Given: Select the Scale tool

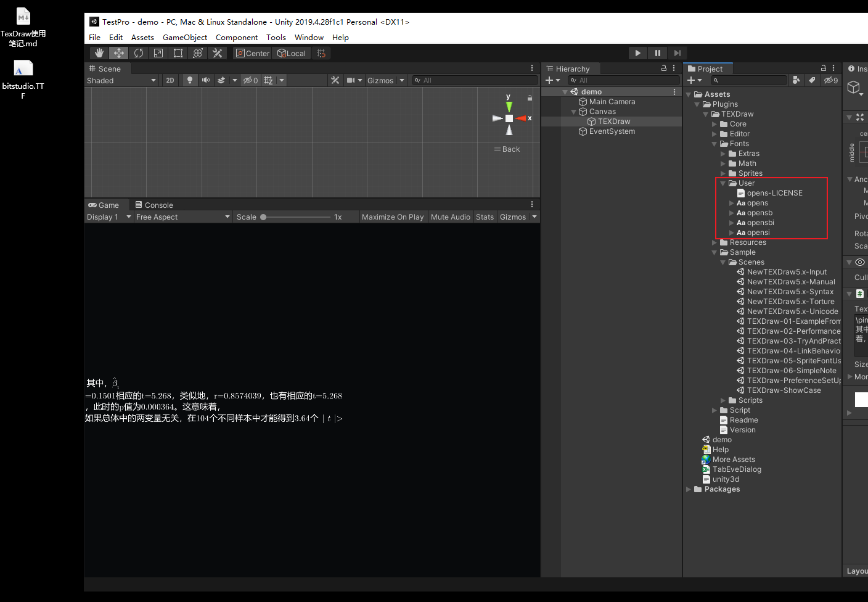Looking at the screenshot, I should tap(158, 53).
